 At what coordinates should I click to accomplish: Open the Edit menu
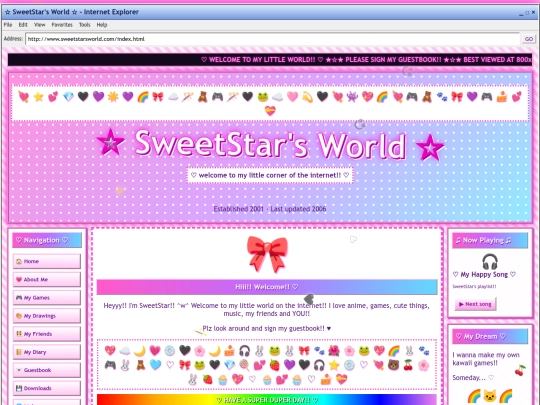pyautogui.click(x=23, y=25)
